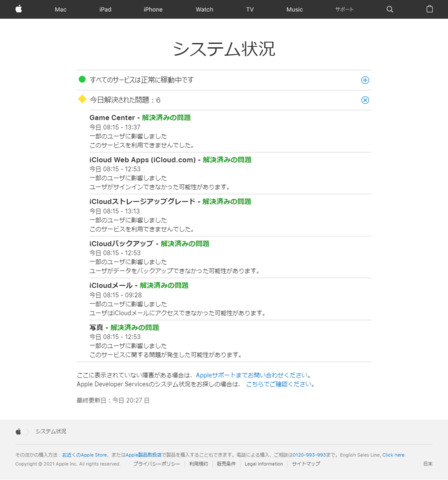Follow the Click here English sales link
Image resolution: width=448 pixels, height=480 pixels.
(393, 455)
